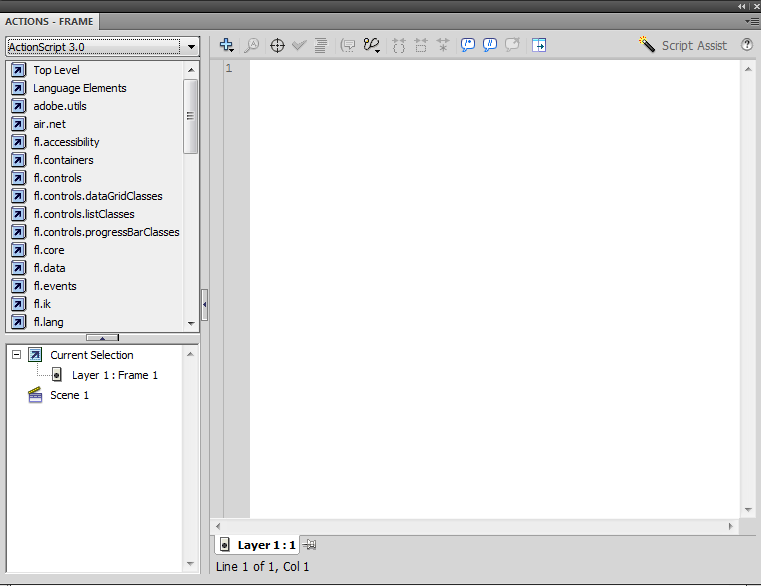Click the Insert target path crosshair icon
This screenshot has width=761, height=586.
click(x=278, y=45)
